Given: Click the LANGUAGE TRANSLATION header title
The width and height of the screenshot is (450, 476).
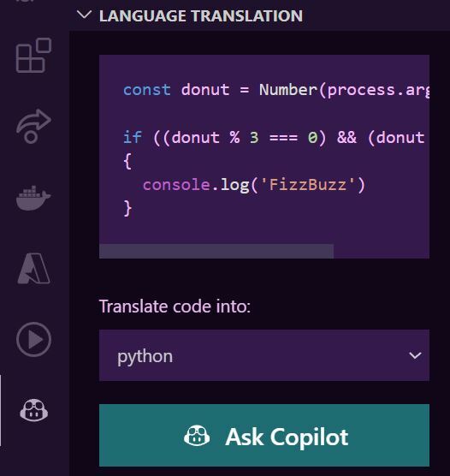Looking at the screenshot, I should pos(201,15).
